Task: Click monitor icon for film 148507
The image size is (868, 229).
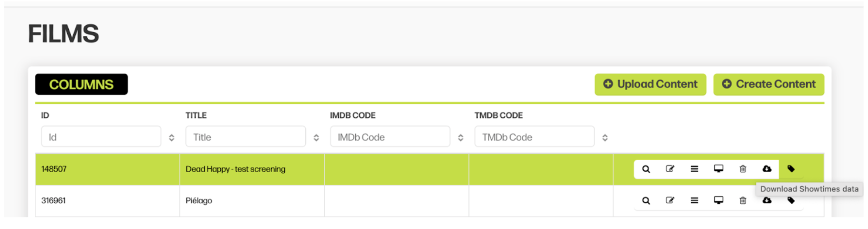Action: (x=719, y=169)
